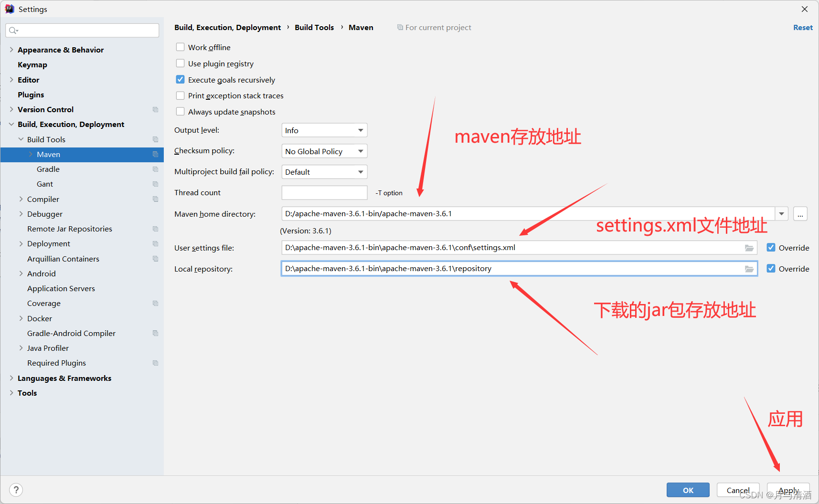Click the search magnifier icon in settings
Screen dimensions: 819x504
[13, 31]
